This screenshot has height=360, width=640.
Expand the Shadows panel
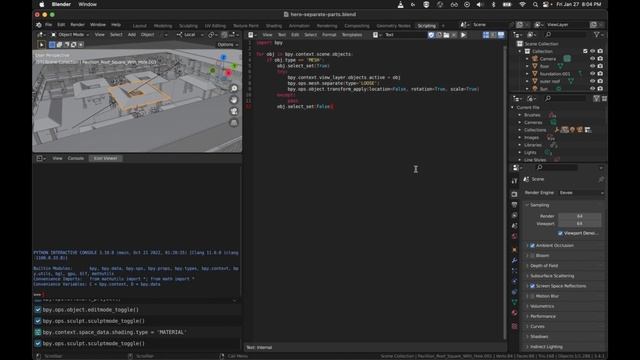539,337
